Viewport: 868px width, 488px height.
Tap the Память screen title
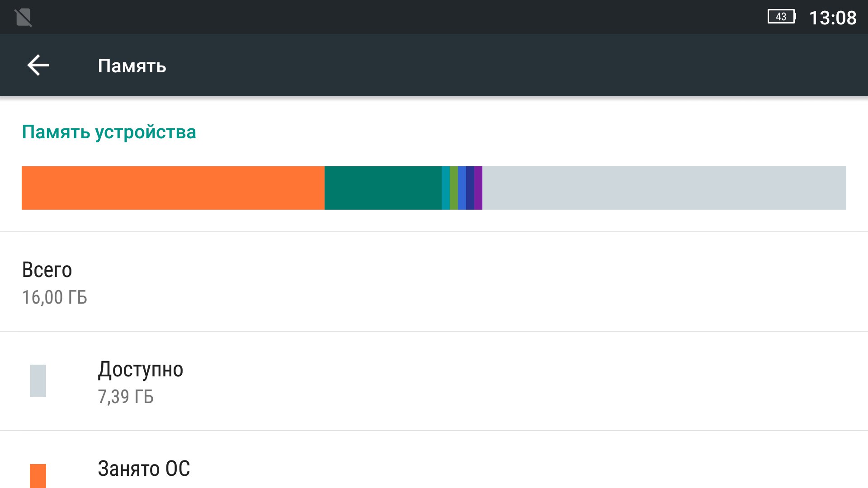(132, 66)
